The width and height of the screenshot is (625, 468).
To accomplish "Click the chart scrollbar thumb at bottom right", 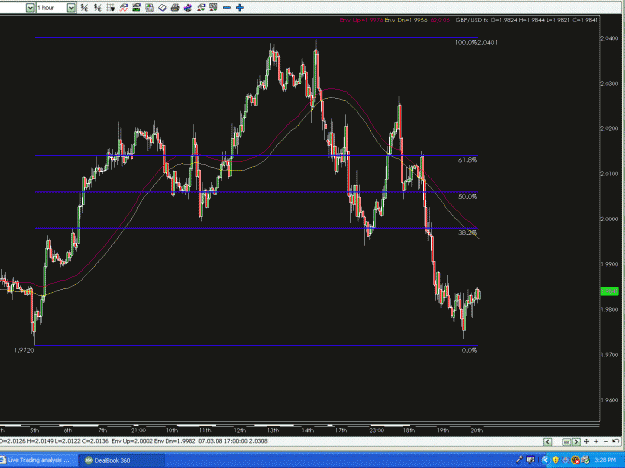I will click(x=566, y=442).
